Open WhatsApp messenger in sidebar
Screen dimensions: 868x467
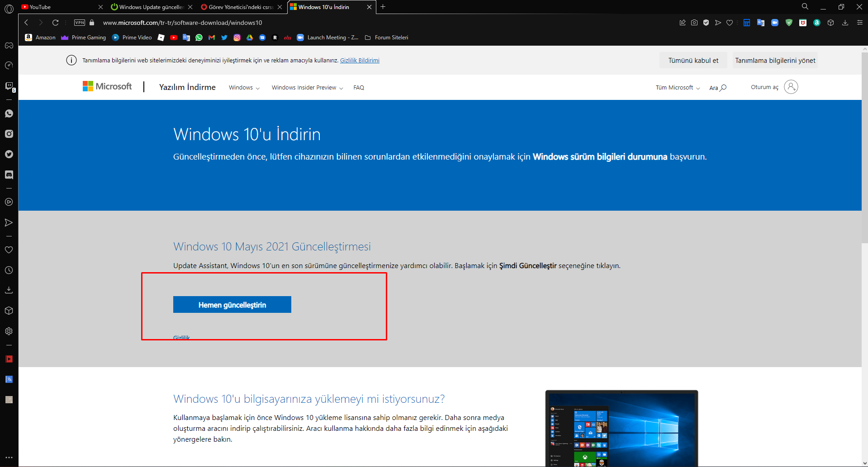tap(9, 113)
